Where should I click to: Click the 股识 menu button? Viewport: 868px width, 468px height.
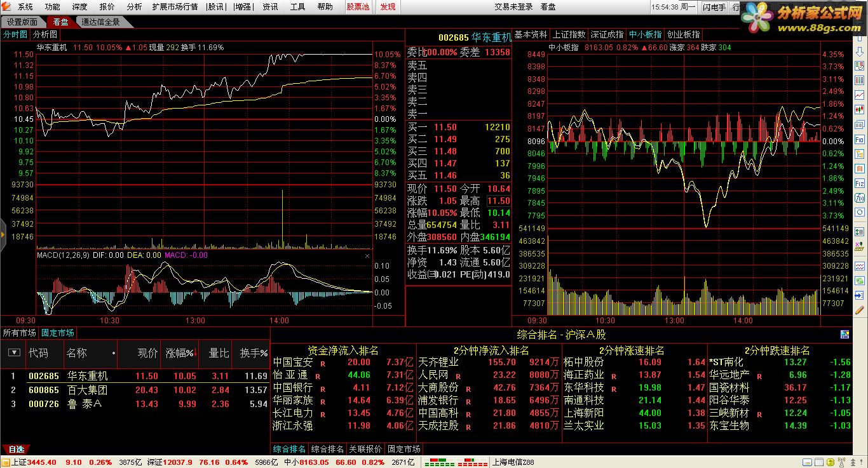tap(216, 7)
